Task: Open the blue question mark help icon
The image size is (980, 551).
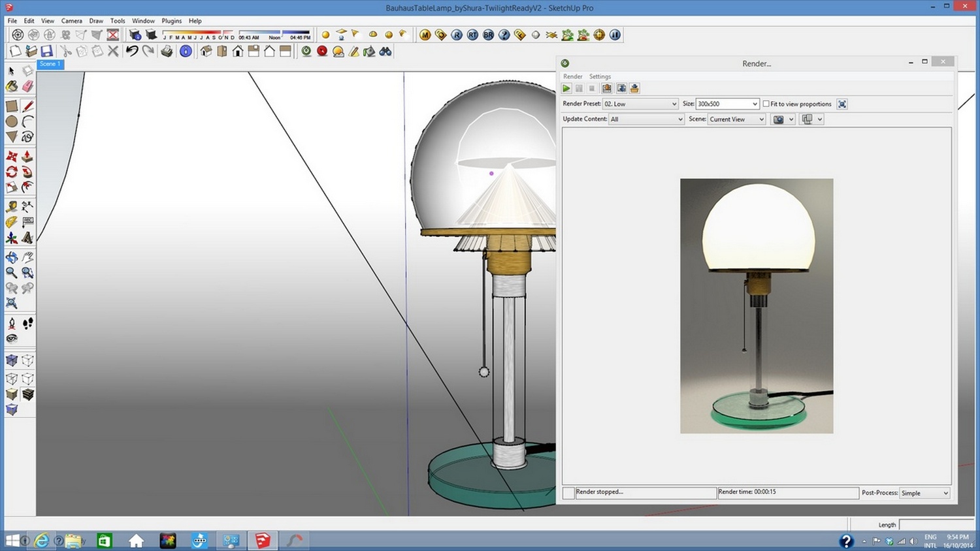Action: (x=504, y=35)
